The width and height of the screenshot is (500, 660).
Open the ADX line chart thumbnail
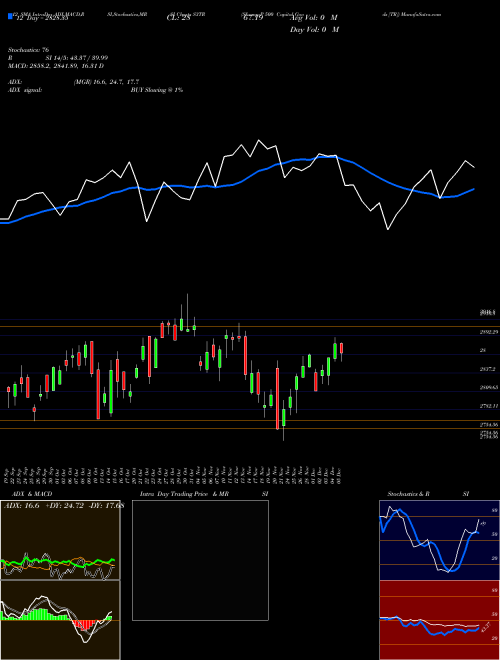60,540
